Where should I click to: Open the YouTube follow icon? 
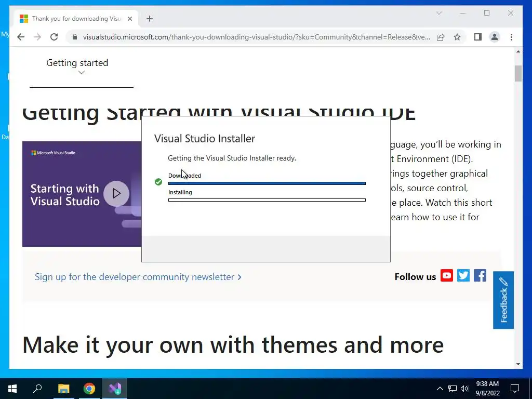tap(446, 275)
